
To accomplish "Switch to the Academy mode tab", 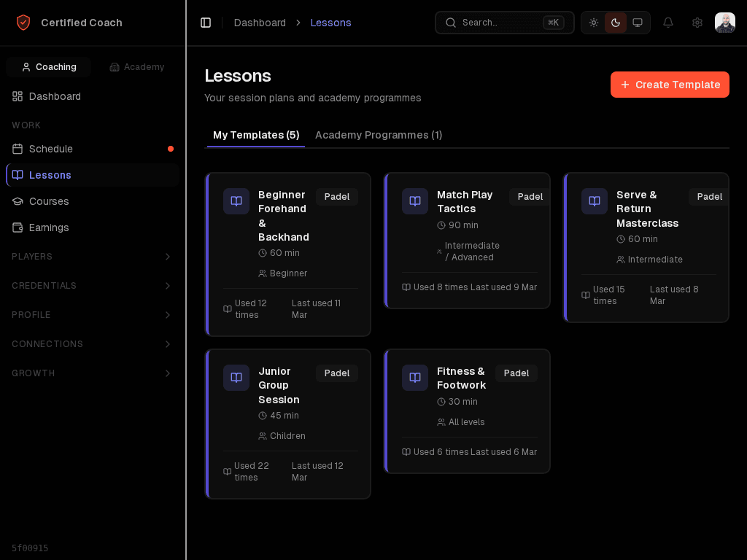I will pyautogui.click(x=137, y=67).
